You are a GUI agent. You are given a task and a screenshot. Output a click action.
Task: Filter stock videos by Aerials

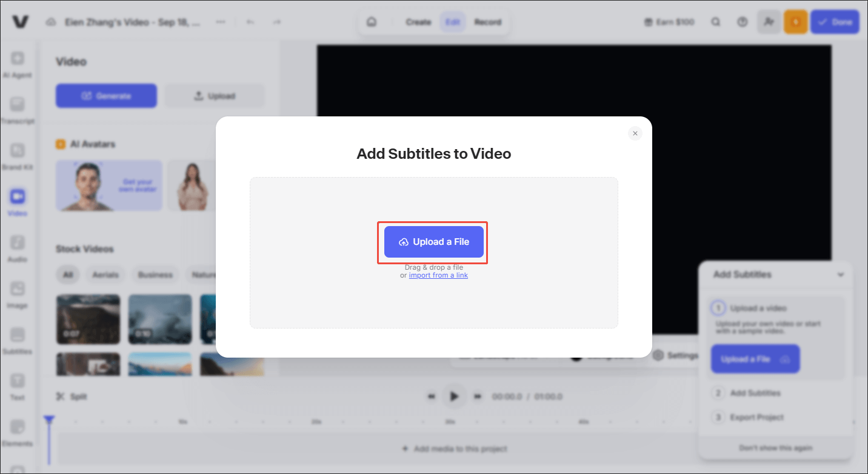(x=105, y=275)
